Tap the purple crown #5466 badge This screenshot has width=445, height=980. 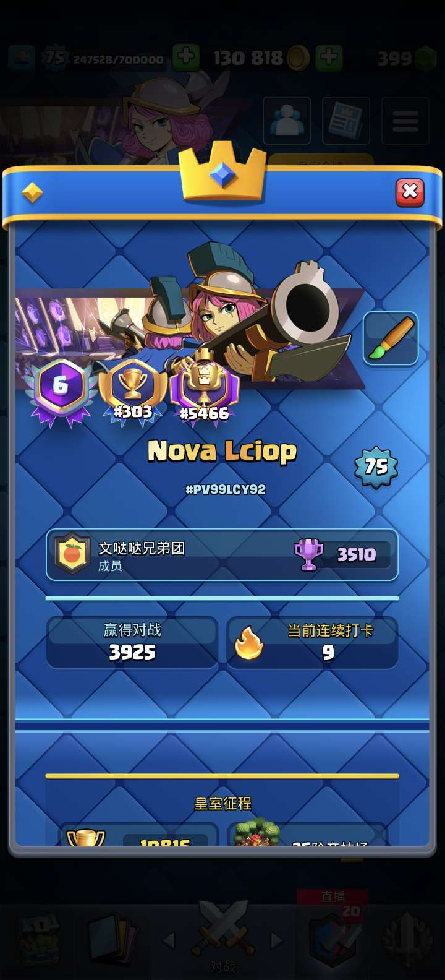tap(205, 387)
